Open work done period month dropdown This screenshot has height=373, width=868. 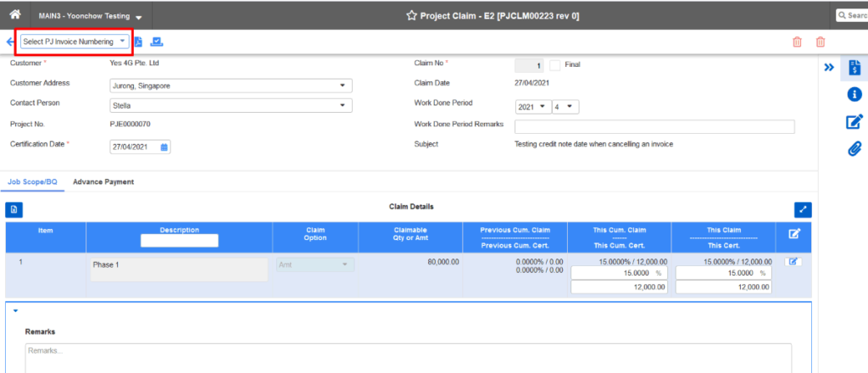coord(565,107)
